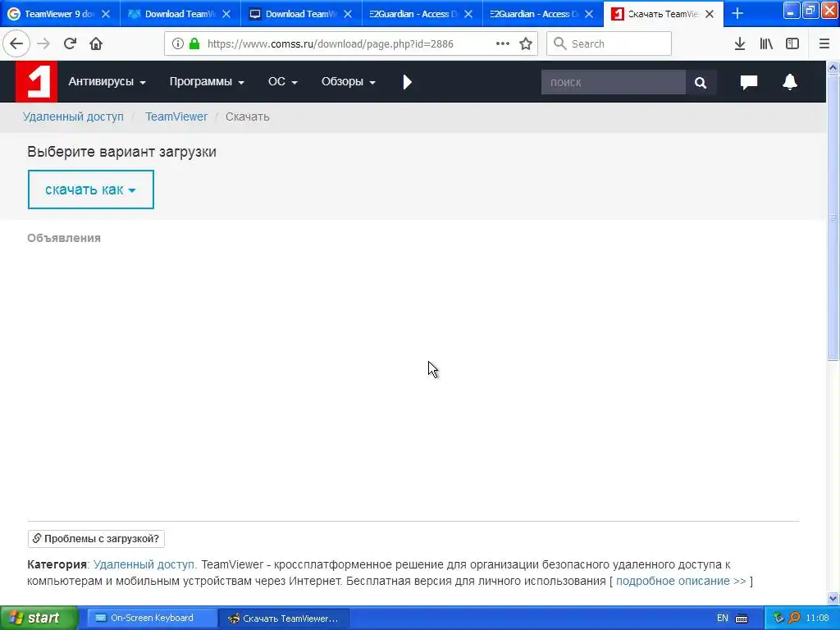840x630 pixels.
Task: Open On-Screen Keyboard from the taskbar
Action: 152,618
